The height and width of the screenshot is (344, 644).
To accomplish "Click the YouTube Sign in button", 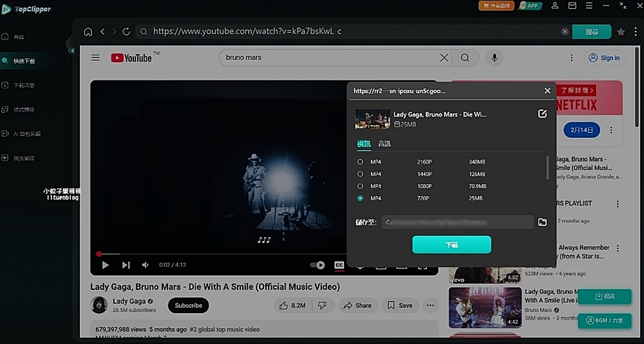I will (x=605, y=58).
